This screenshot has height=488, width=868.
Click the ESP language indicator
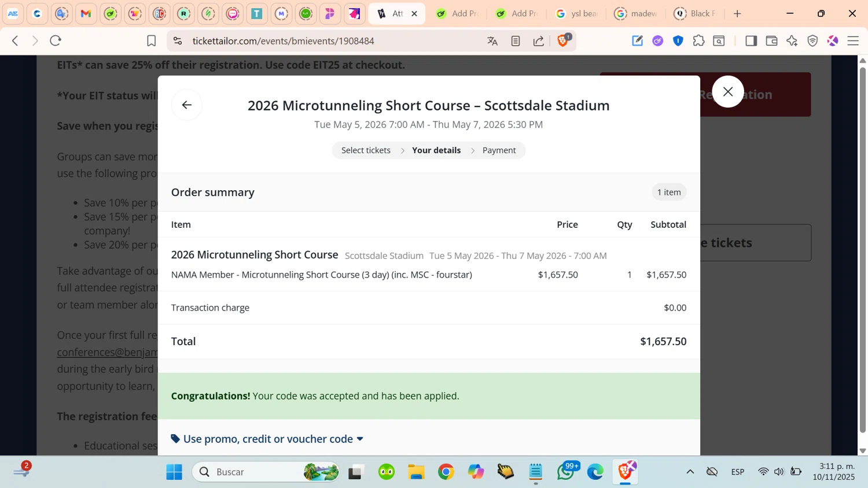coord(738,472)
